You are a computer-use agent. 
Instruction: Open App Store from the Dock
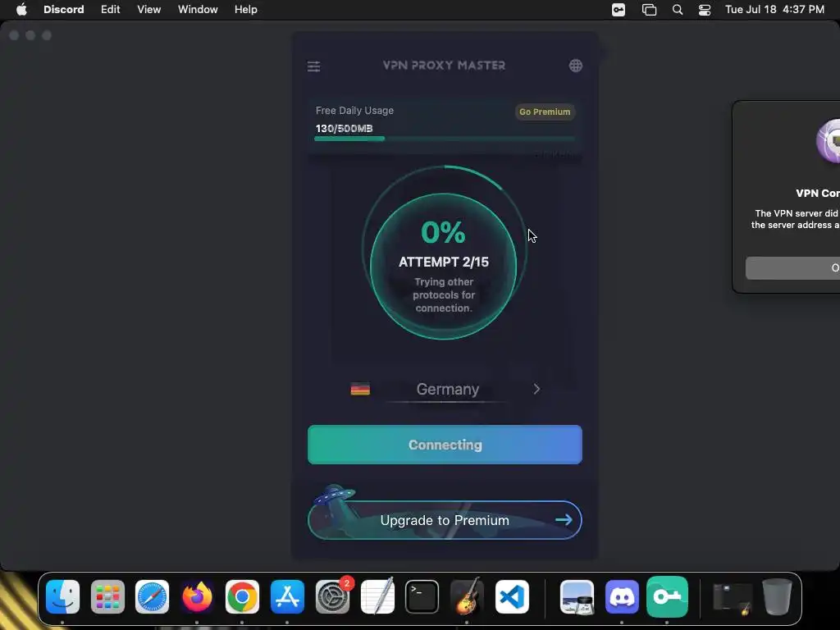click(287, 597)
